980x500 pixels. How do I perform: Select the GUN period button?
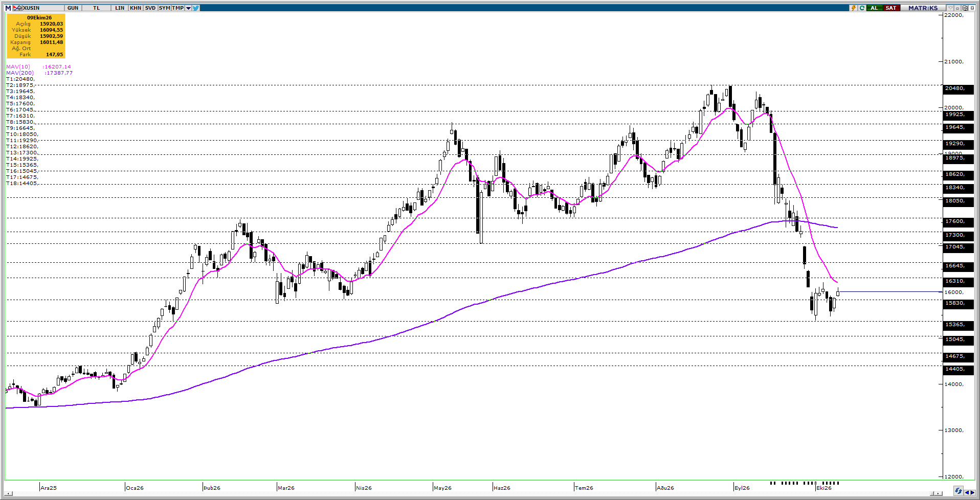tap(73, 8)
